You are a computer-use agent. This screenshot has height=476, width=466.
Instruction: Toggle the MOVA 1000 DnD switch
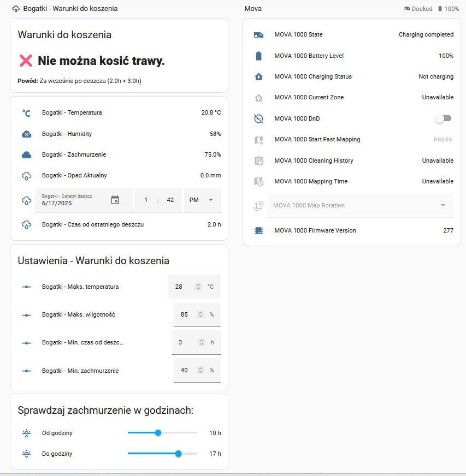tap(443, 118)
